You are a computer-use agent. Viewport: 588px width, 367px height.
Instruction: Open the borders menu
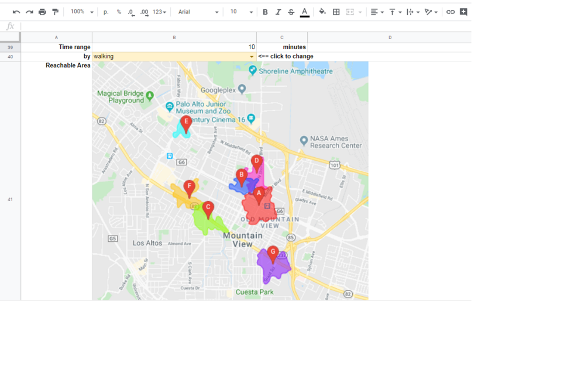[x=336, y=12]
